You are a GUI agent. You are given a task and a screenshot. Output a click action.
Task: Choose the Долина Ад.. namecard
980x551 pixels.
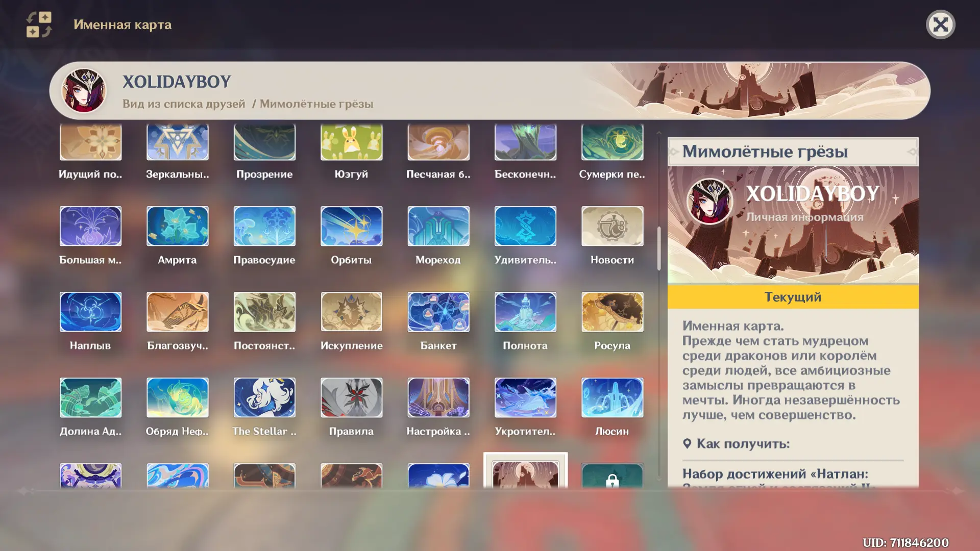tap(90, 397)
